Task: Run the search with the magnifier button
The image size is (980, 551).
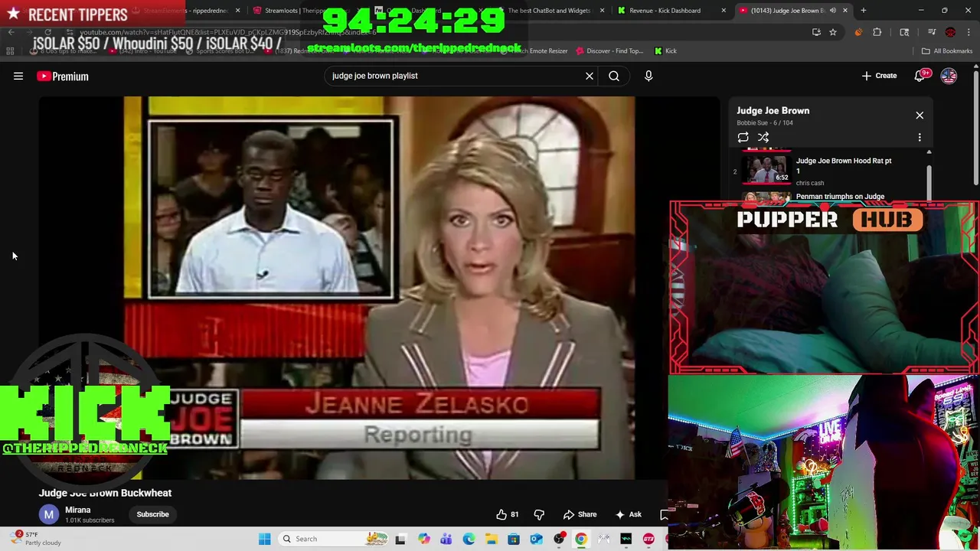Action: pos(614,76)
